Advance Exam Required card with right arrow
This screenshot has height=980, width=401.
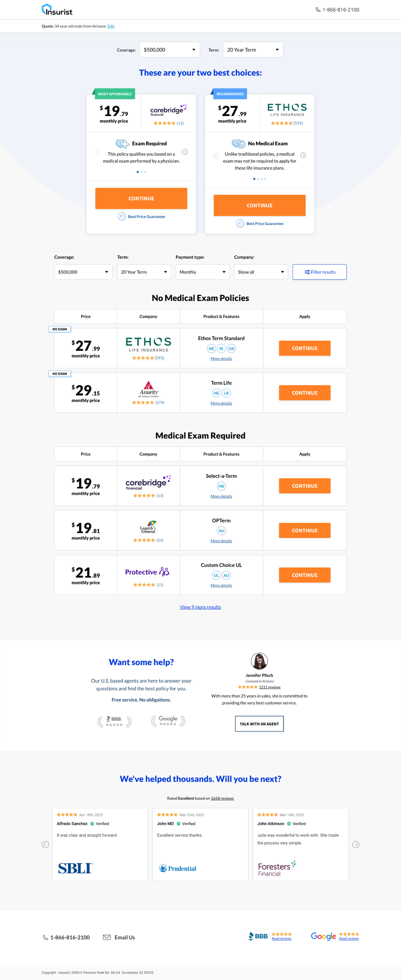(185, 152)
